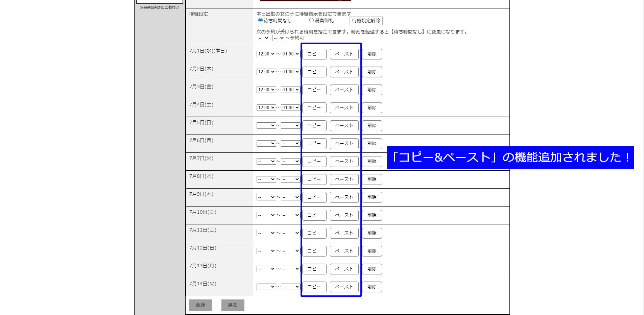Delete the 7月11日(土) row

[x=372, y=233]
